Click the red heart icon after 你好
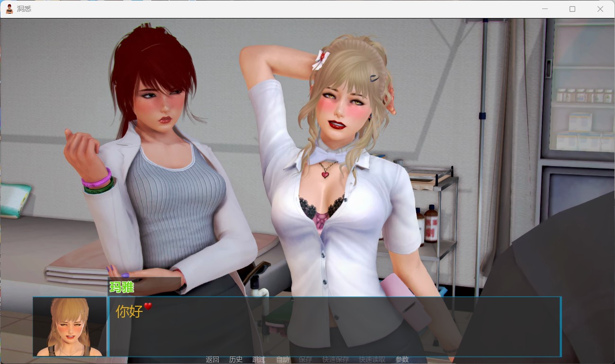The image size is (615, 364). 148,306
